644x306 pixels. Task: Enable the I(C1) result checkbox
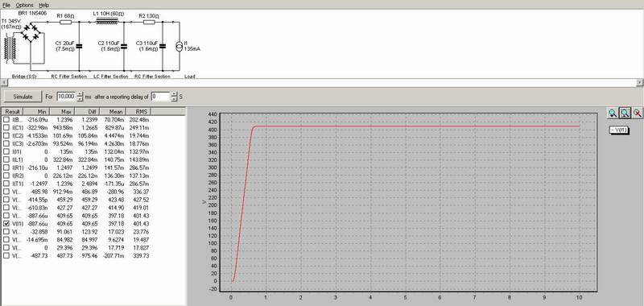tap(6, 128)
